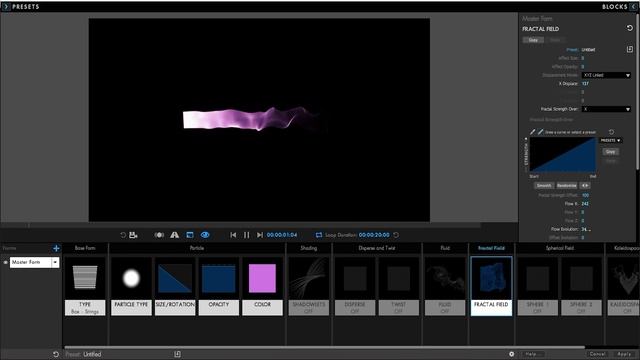Image resolution: width=640 pixels, height=360 pixels.
Task: Click the Base Form section header
Action: tap(85, 248)
